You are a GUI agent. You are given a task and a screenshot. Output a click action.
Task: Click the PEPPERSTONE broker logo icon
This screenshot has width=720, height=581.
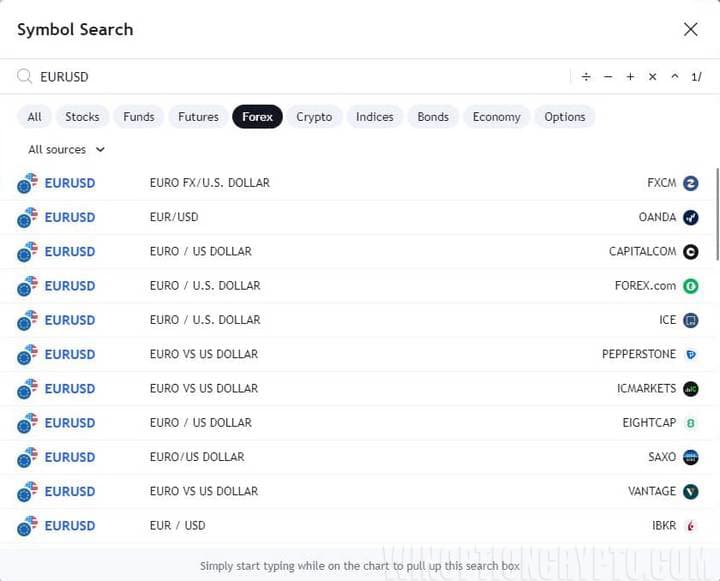(690, 354)
